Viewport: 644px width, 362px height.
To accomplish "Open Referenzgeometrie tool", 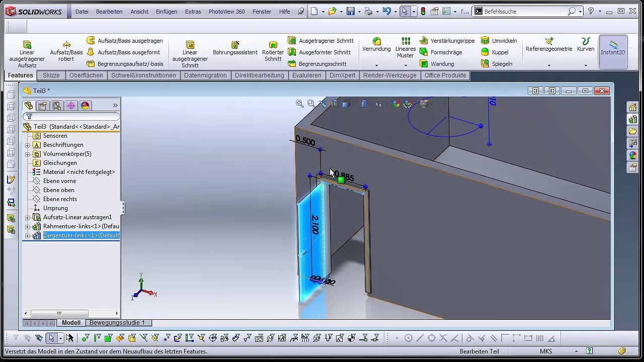I will pos(549,45).
